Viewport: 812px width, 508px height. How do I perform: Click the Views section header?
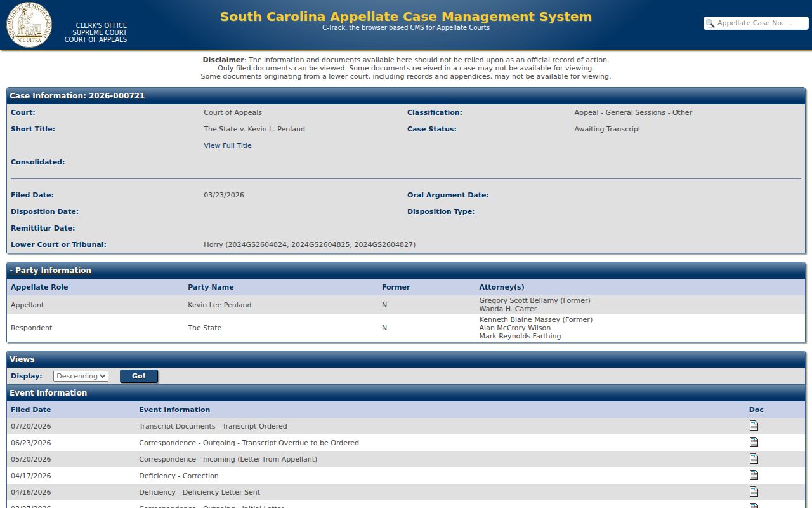pyautogui.click(x=406, y=359)
